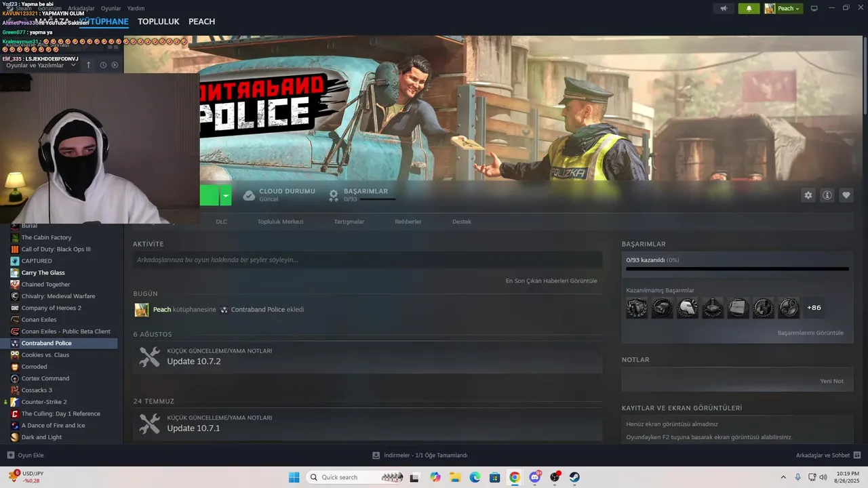The width and height of the screenshot is (868, 488).
Task: Show hidden icons in the system tray
Action: (783, 477)
